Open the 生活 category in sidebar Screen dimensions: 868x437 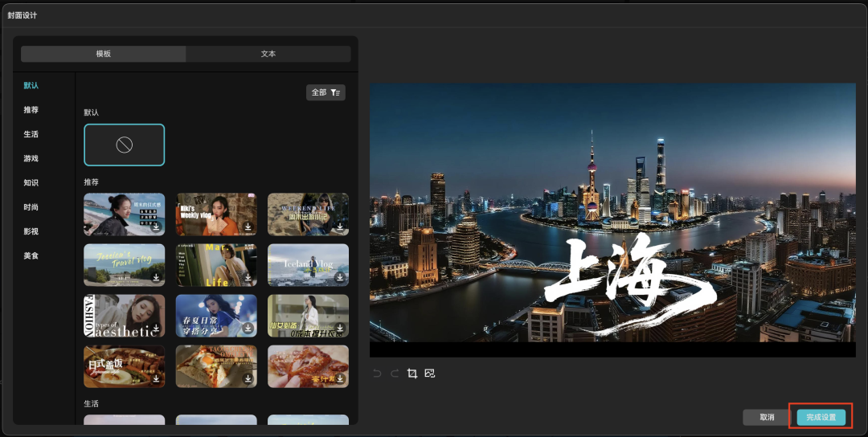[x=31, y=134]
